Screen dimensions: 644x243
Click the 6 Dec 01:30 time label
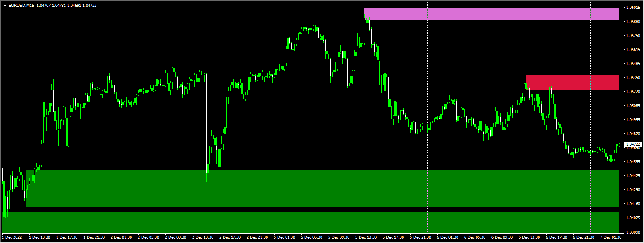[448, 238]
